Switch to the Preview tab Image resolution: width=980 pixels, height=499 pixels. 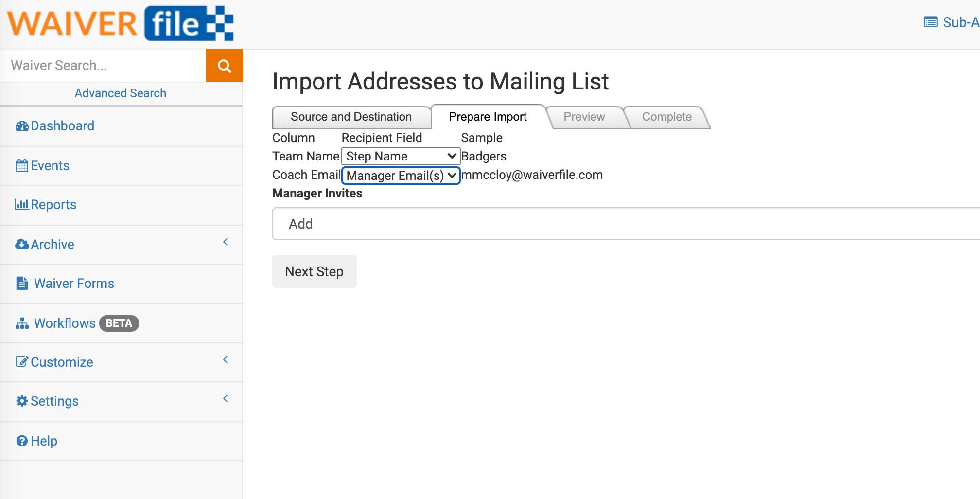click(x=584, y=117)
